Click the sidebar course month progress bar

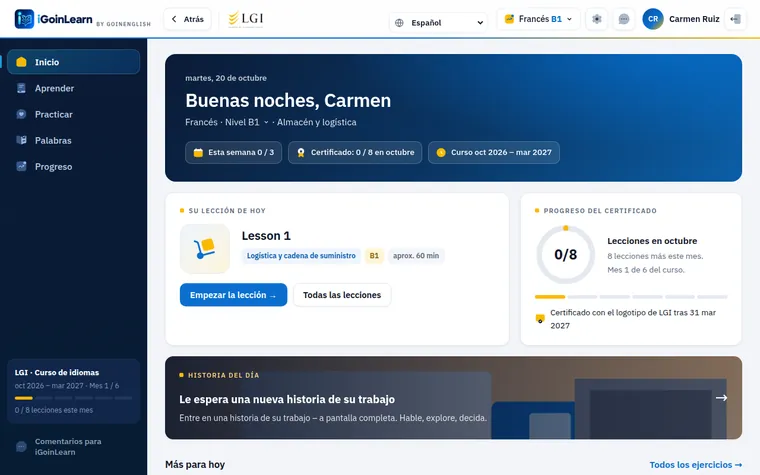(73, 398)
